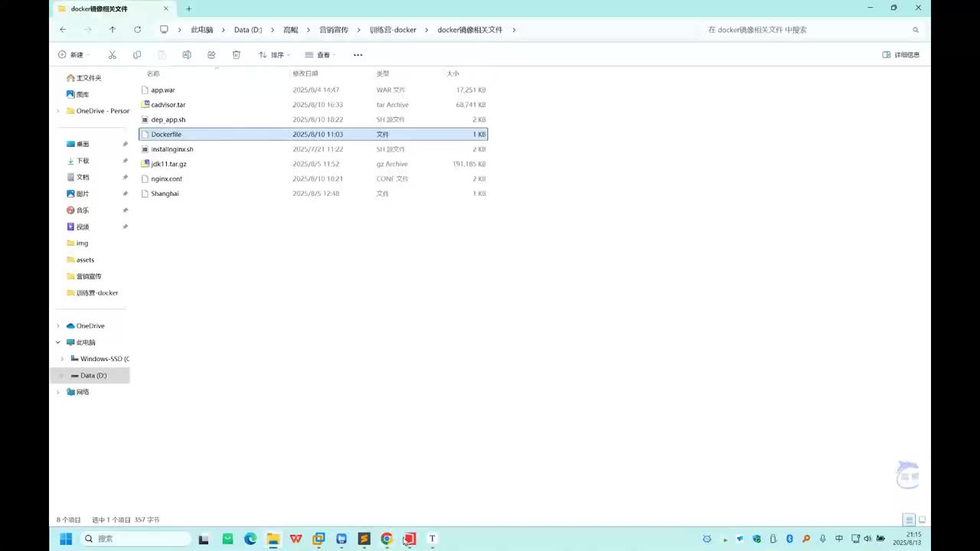
Task: Refresh the current folder view
Action: (137, 29)
